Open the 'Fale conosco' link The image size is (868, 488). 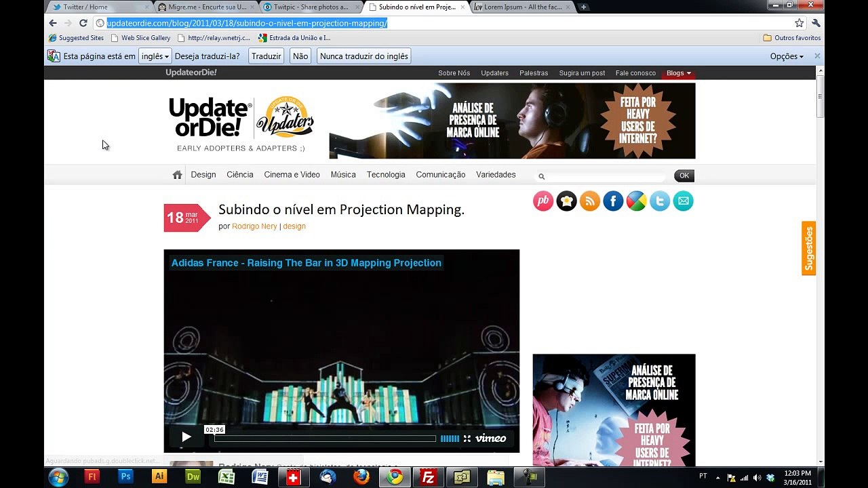(x=635, y=73)
